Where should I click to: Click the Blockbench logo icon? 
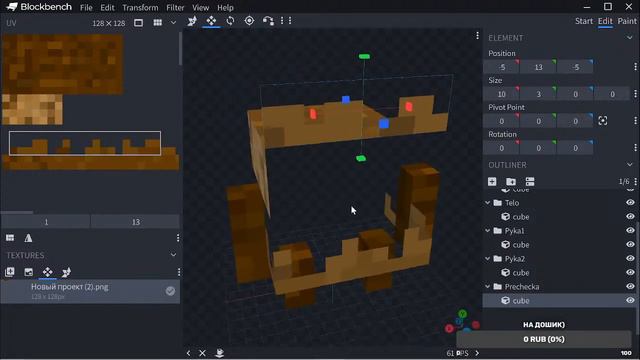11,7
